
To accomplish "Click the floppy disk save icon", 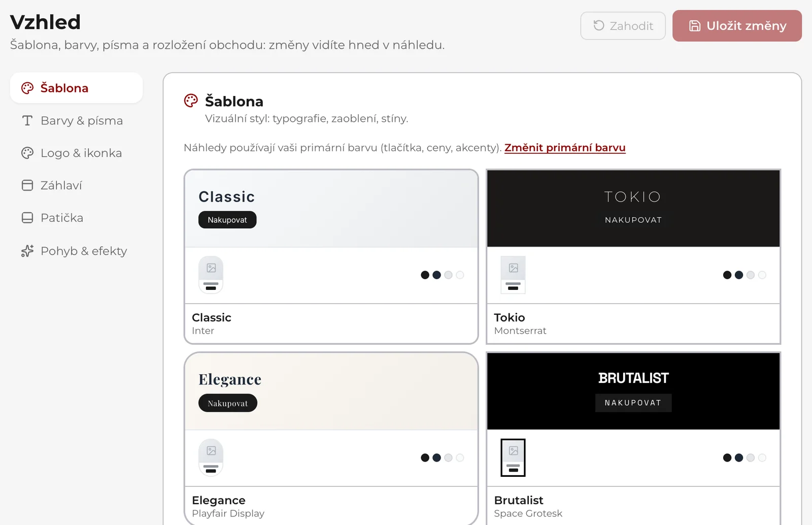I will tap(695, 26).
